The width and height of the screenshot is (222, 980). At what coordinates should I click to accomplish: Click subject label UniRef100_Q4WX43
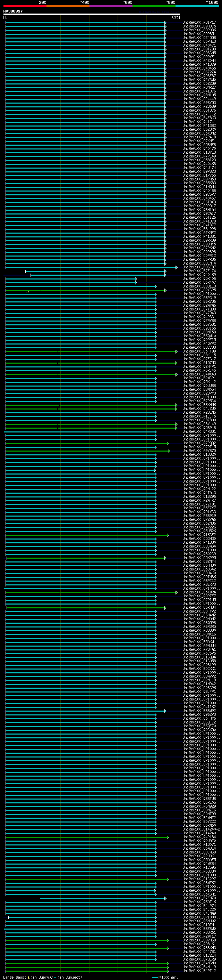[199, 374]
